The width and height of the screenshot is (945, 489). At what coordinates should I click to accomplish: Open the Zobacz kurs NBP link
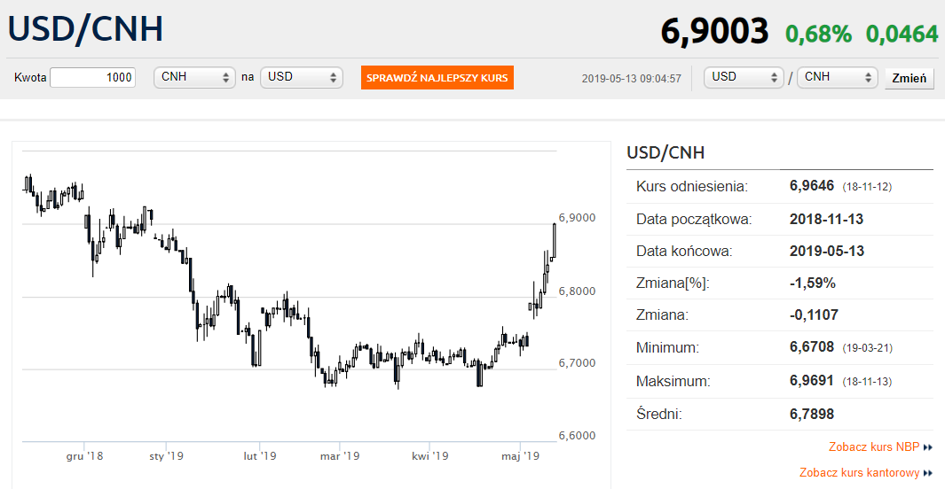pos(874,447)
